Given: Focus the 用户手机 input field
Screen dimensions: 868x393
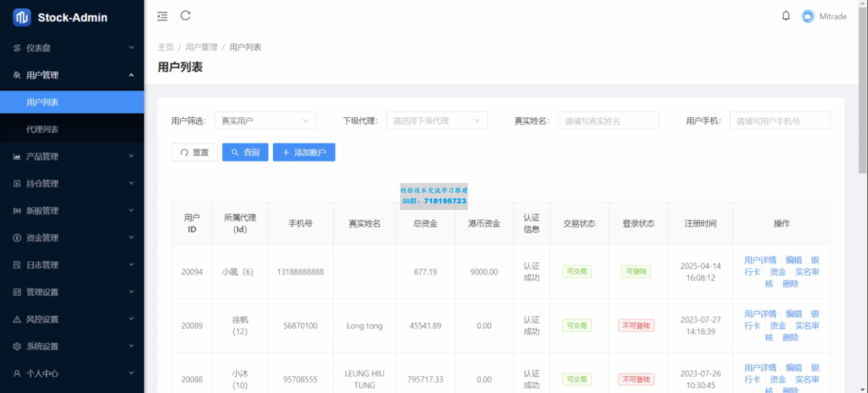Looking at the screenshot, I should 780,121.
